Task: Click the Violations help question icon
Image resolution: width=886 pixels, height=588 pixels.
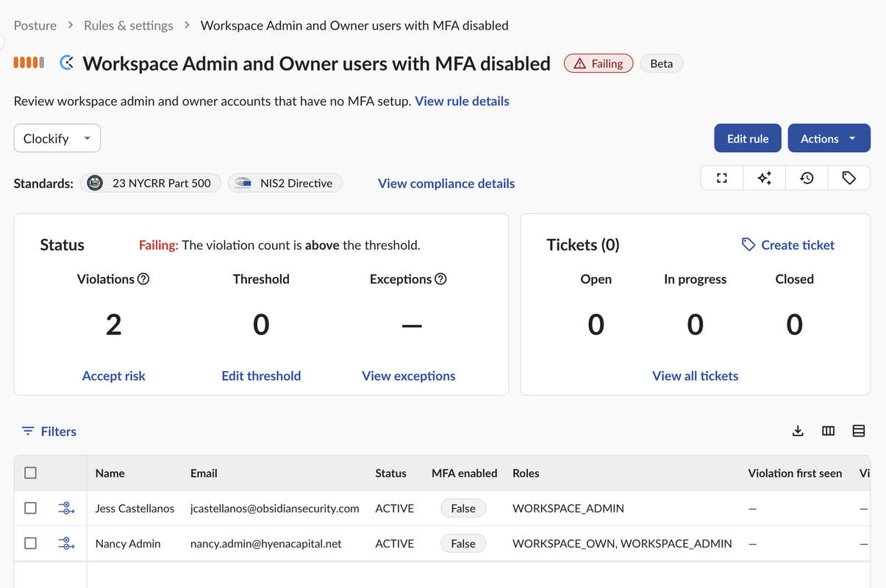Action: [x=143, y=279]
